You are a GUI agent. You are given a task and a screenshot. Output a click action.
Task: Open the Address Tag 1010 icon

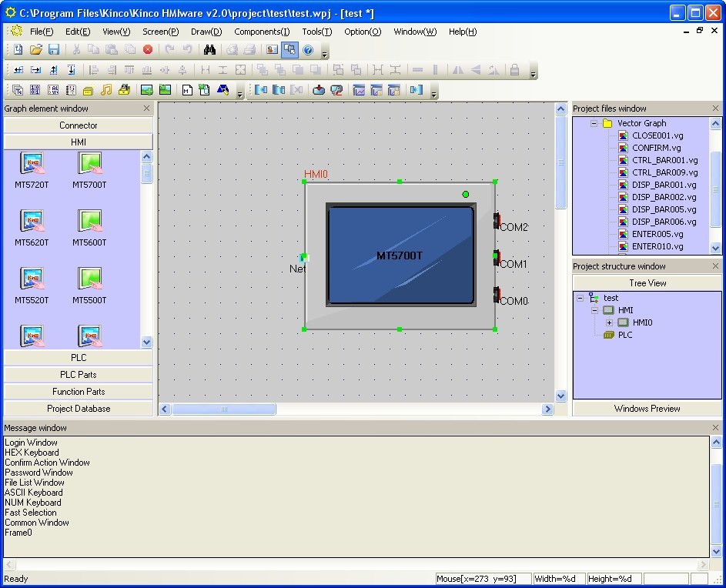pos(35,90)
